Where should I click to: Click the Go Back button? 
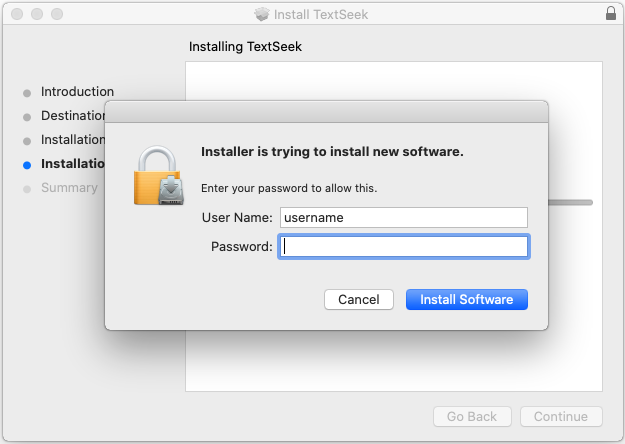[472, 416]
